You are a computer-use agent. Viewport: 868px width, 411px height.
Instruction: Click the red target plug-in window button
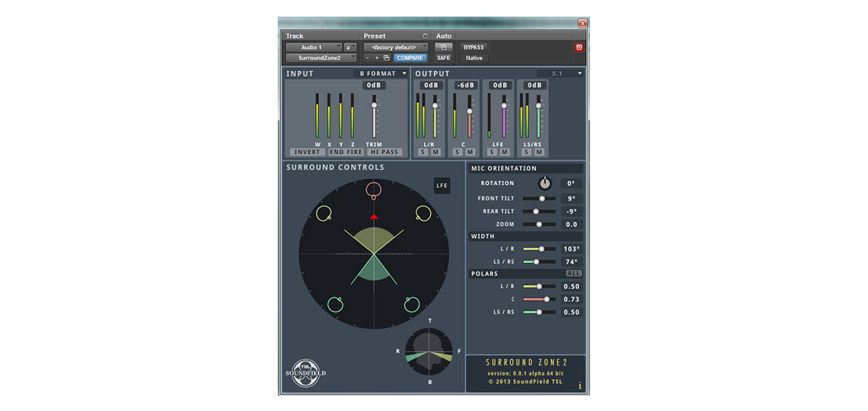[579, 47]
